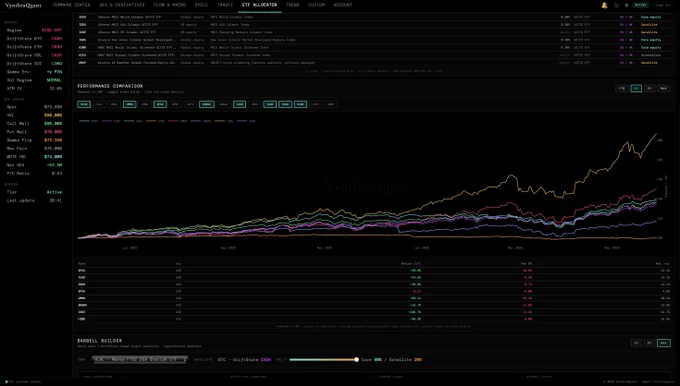Select the ETF Allocator tab
Viewport: 680px width, 386px height.
point(259,5)
